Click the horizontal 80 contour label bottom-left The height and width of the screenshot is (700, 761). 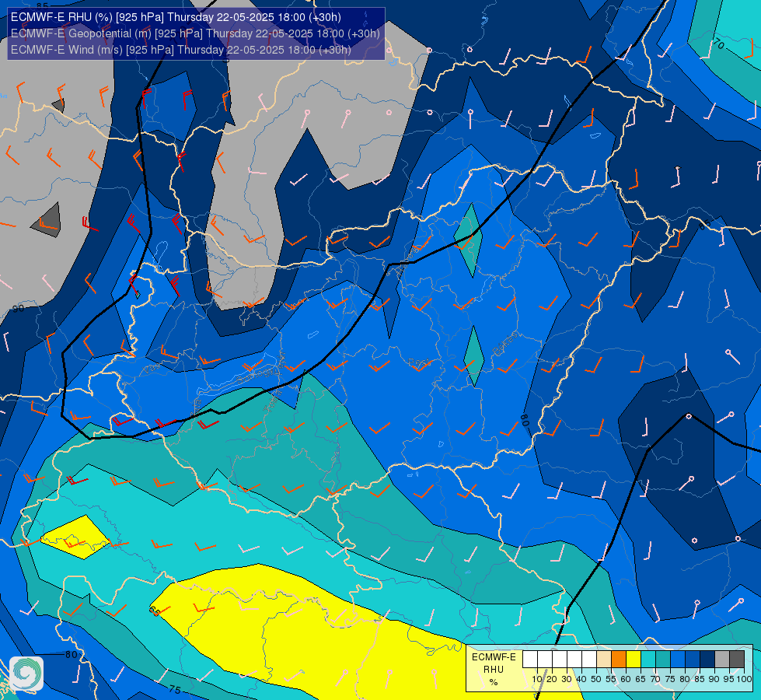point(72,654)
